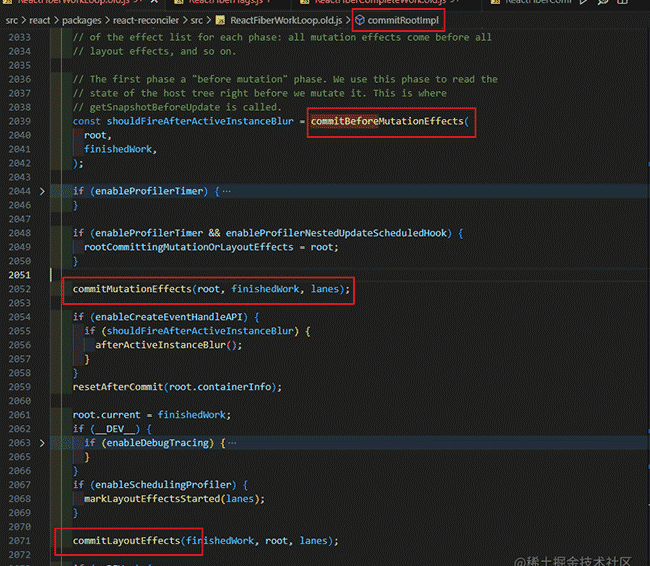Click const keyword on line 2039
Image resolution: width=650 pixels, height=566 pixels.
[87, 121]
